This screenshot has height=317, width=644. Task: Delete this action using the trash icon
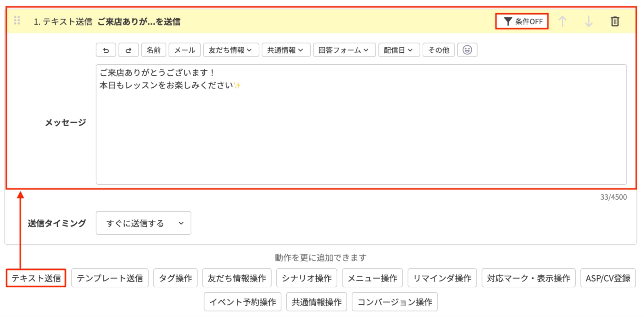(615, 21)
